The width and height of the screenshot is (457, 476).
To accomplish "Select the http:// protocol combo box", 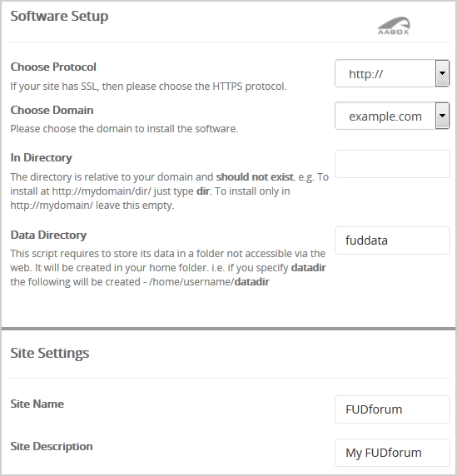I will click(x=392, y=73).
